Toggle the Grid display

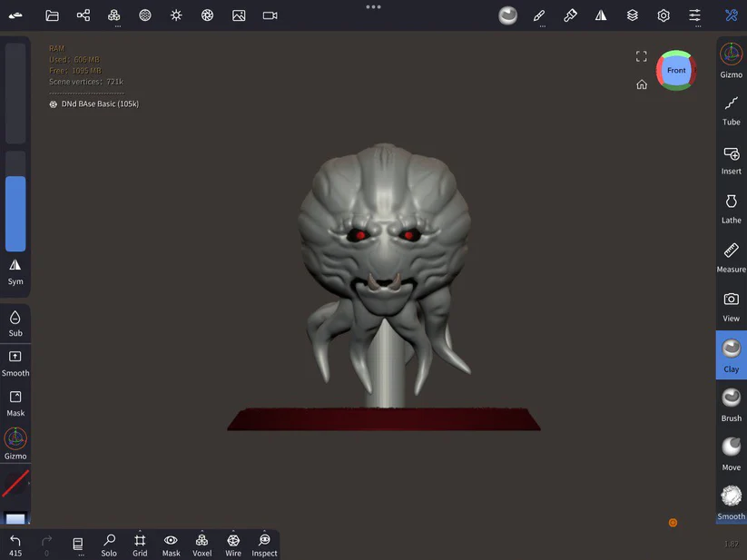(x=140, y=545)
